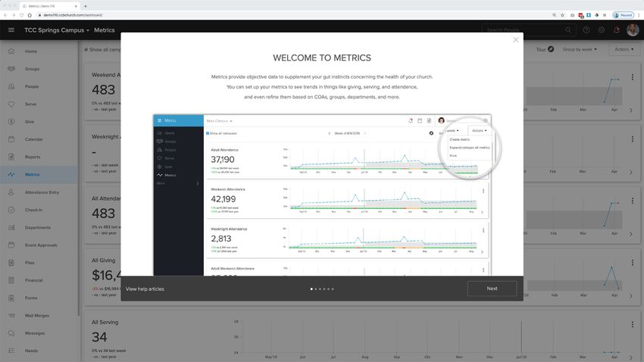Click the Check-In sidebar icon
644x362 pixels.
coord(11,210)
